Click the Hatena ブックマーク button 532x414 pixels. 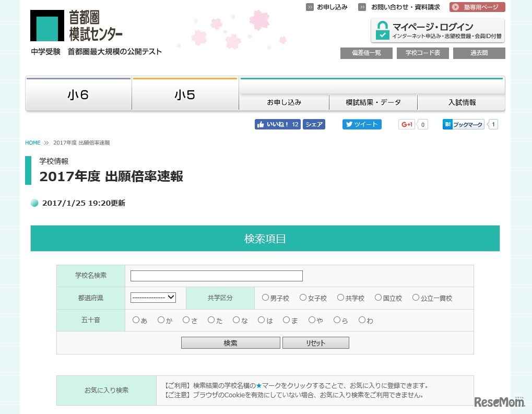pos(464,124)
